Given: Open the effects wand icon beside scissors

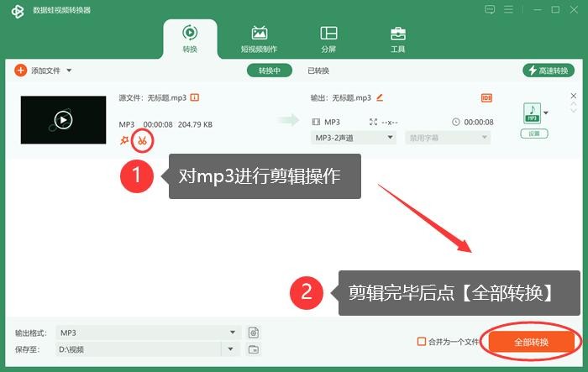Looking at the screenshot, I should [x=125, y=139].
